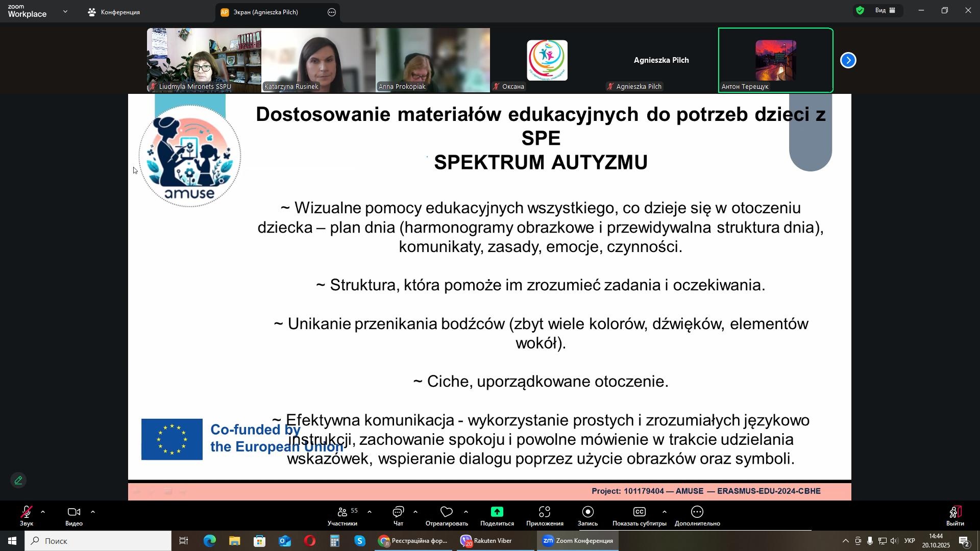980x551 pixels.
Task: Open Приложения apps icon
Action: tap(545, 513)
